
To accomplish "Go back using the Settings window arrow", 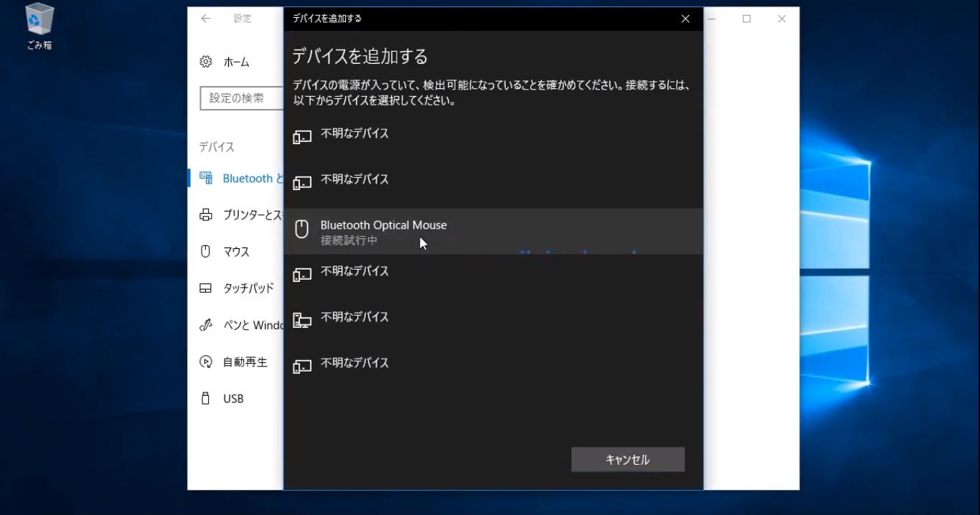I will point(206,19).
